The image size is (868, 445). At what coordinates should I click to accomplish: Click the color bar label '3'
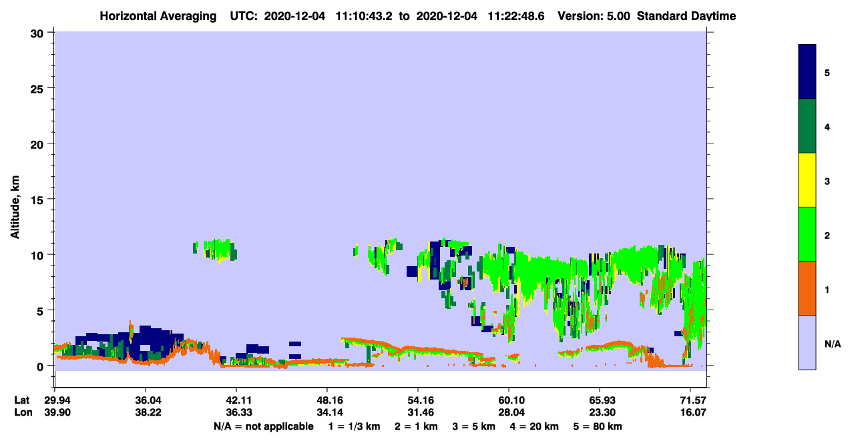click(x=827, y=181)
